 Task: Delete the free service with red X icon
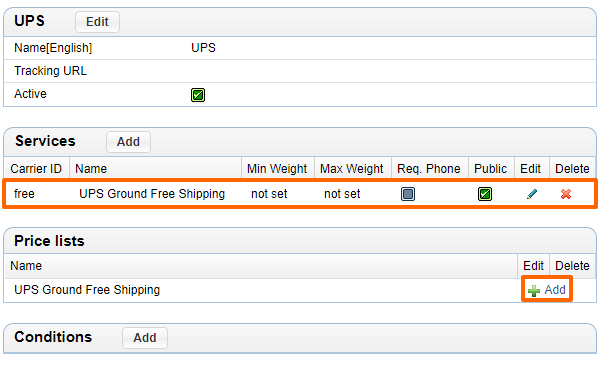566,194
